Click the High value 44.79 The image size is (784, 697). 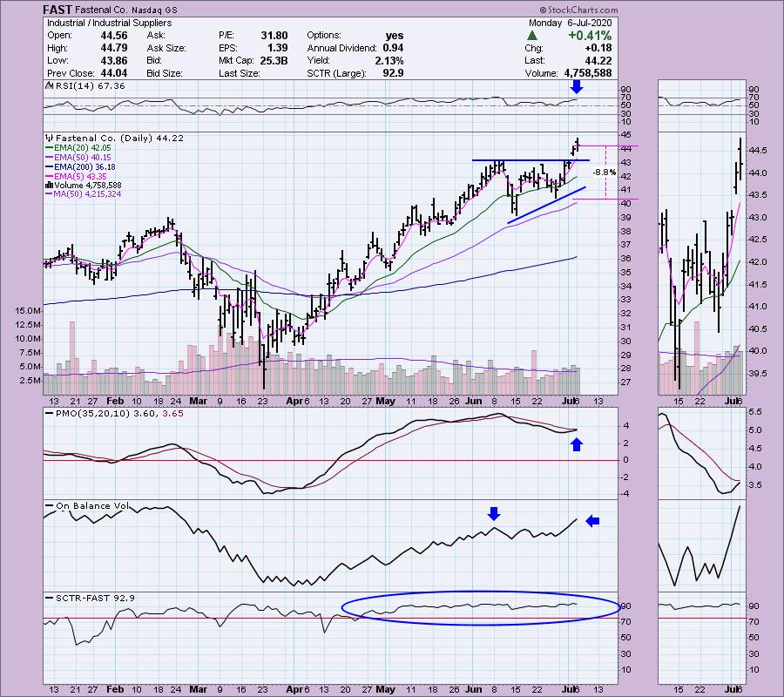point(114,48)
